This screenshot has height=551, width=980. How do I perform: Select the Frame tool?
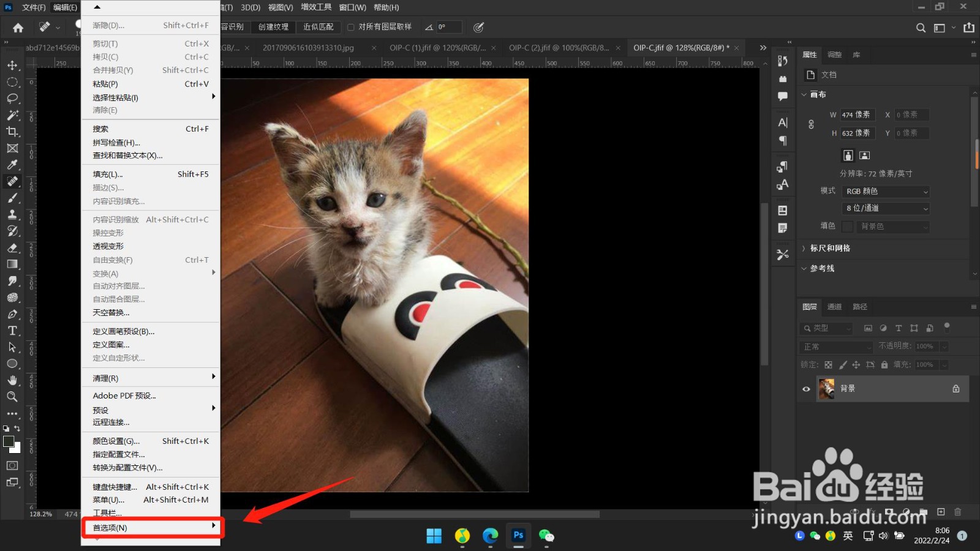pyautogui.click(x=12, y=148)
